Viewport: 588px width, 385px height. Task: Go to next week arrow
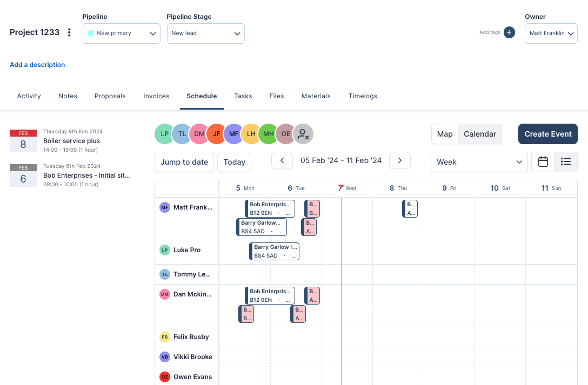399,160
